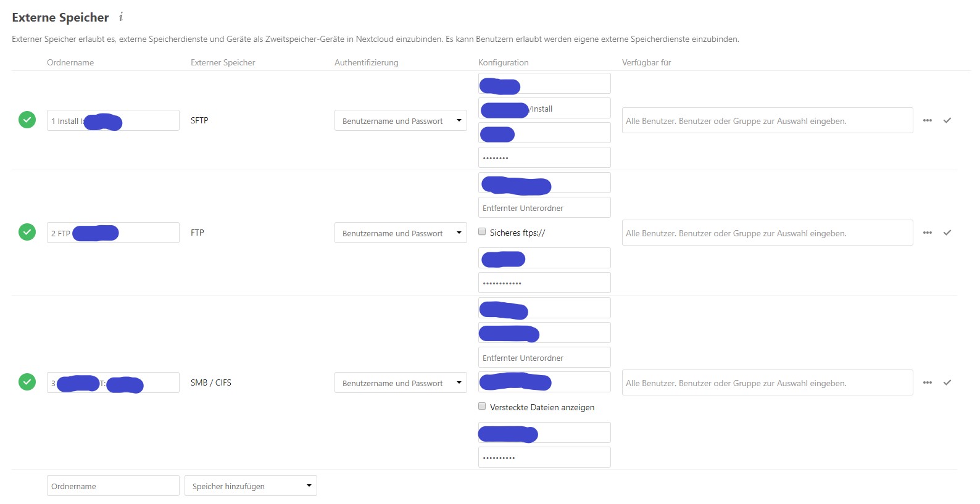Viewport: 980px width, 504px height.
Task: Open authentication dropdown for SFTP storage
Action: [401, 120]
